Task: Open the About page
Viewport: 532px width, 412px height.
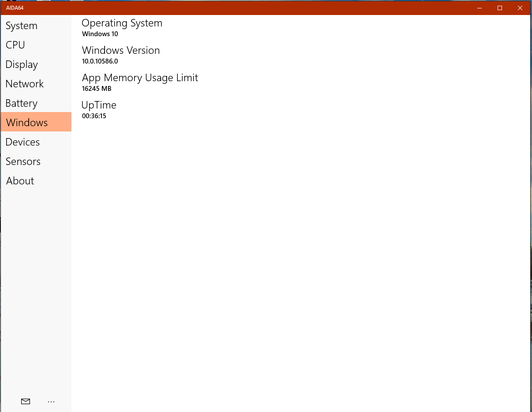Action: (x=36, y=181)
